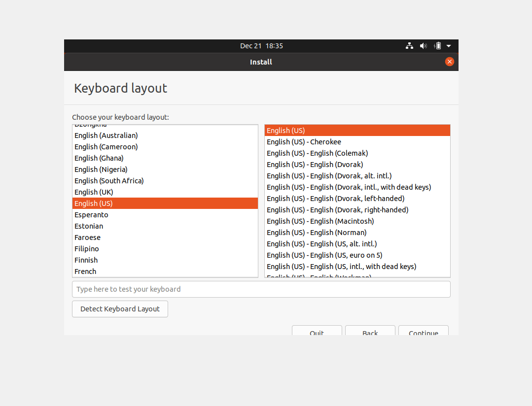532x406 pixels.
Task: Choose English (Dvorak, right-handed) variant
Action: [x=357, y=210]
